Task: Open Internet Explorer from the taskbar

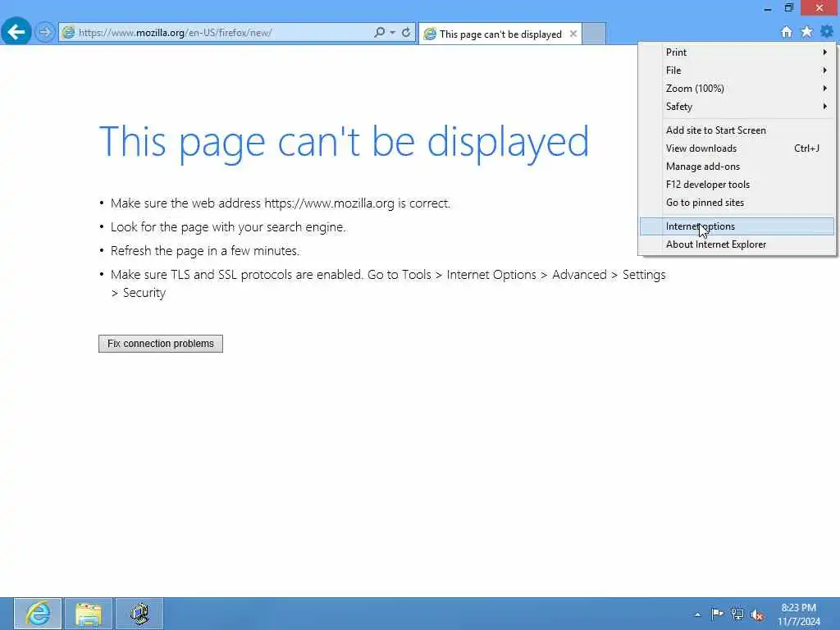Action: coord(38,614)
